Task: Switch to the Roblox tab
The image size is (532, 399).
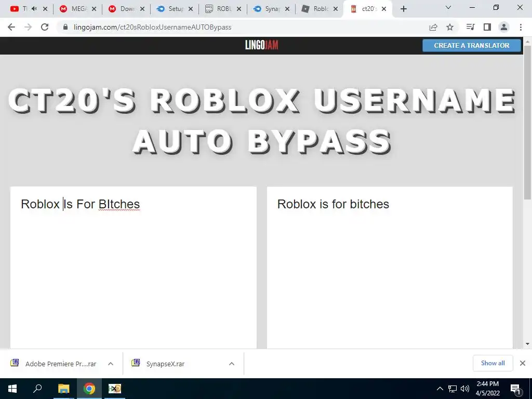Action: pos(320,9)
